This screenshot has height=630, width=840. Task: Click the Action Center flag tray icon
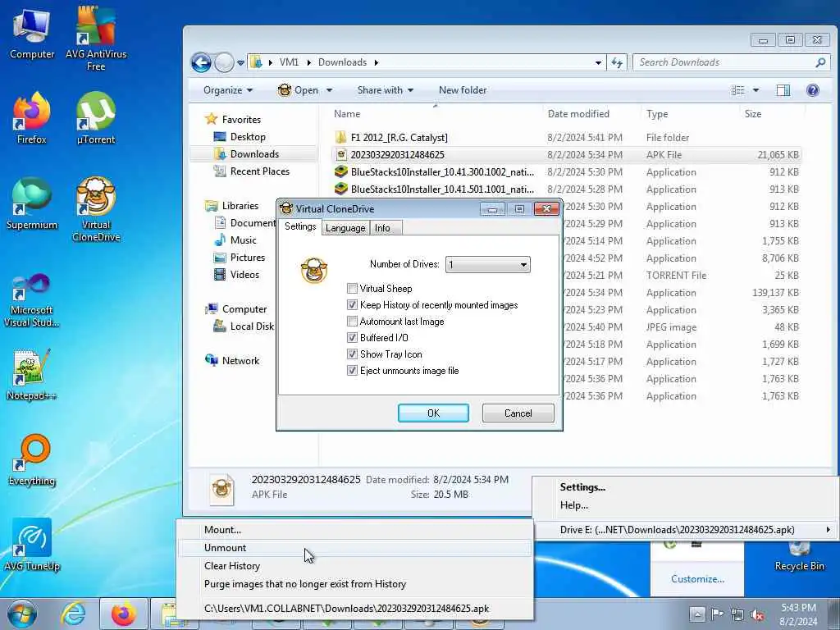pyautogui.click(x=717, y=614)
